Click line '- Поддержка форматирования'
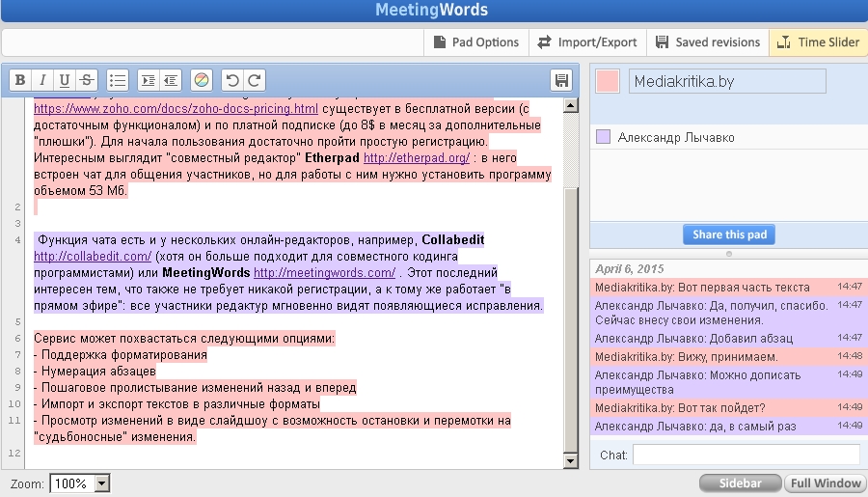The image size is (868, 497). click(x=121, y=355)
